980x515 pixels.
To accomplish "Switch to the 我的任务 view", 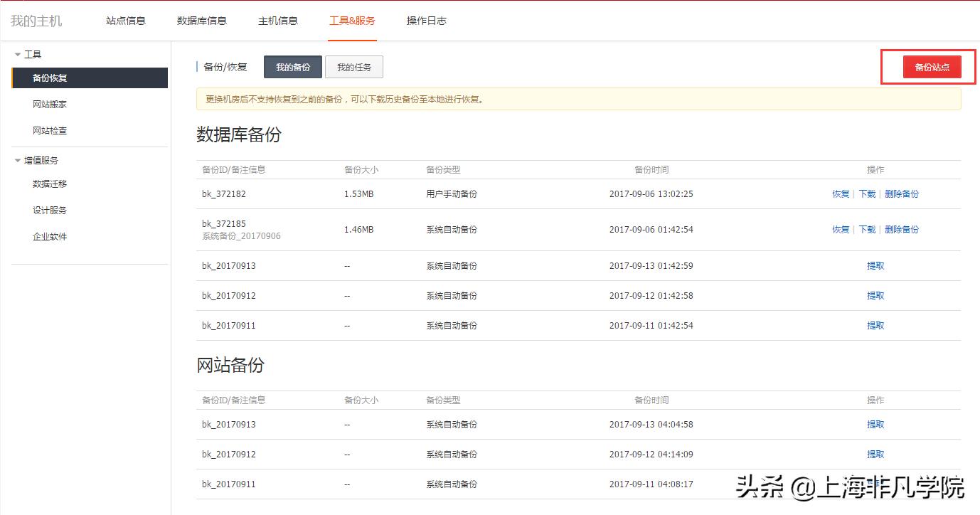I will (353, 66).
